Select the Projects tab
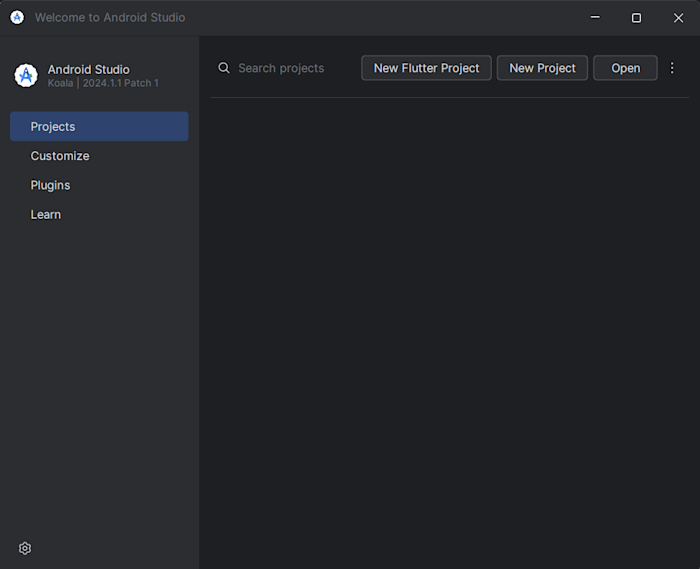 (99, 126)
